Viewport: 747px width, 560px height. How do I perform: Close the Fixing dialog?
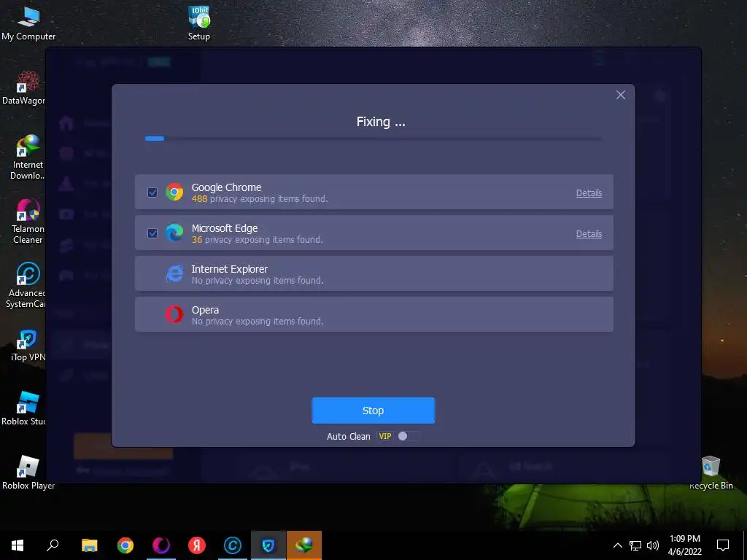pyautogui.click(x=620, y=95)
